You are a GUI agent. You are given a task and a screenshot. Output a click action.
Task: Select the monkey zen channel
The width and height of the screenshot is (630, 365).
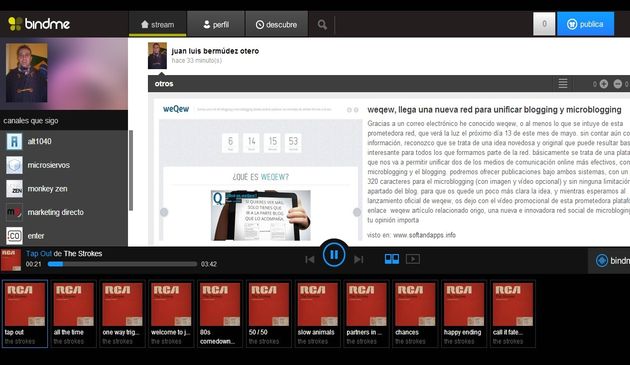[64, 189]
